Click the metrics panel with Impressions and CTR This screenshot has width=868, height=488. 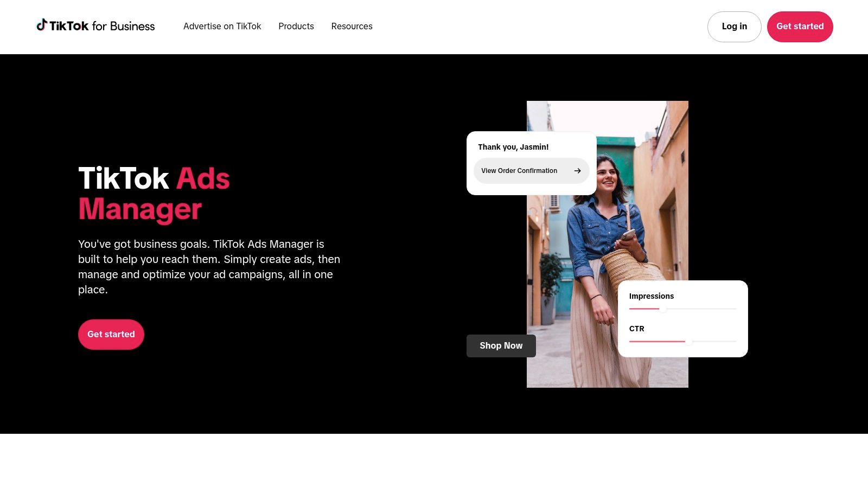683,318
